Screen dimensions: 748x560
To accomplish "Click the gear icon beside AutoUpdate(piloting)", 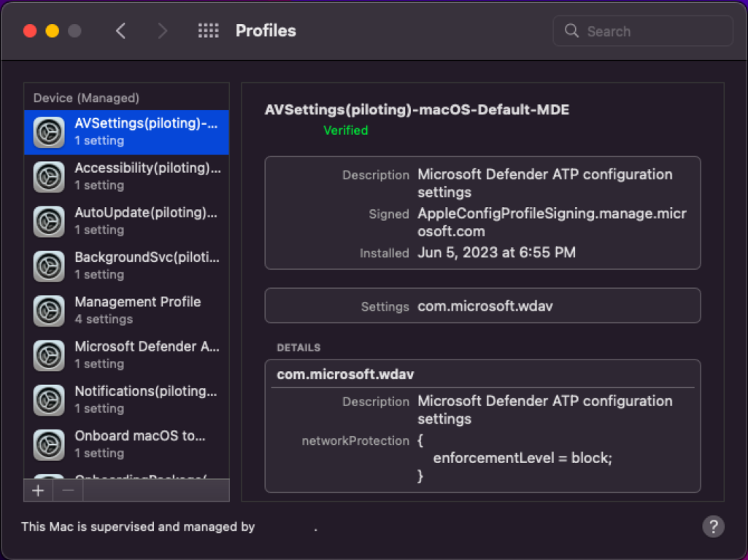I will point(49,222).
